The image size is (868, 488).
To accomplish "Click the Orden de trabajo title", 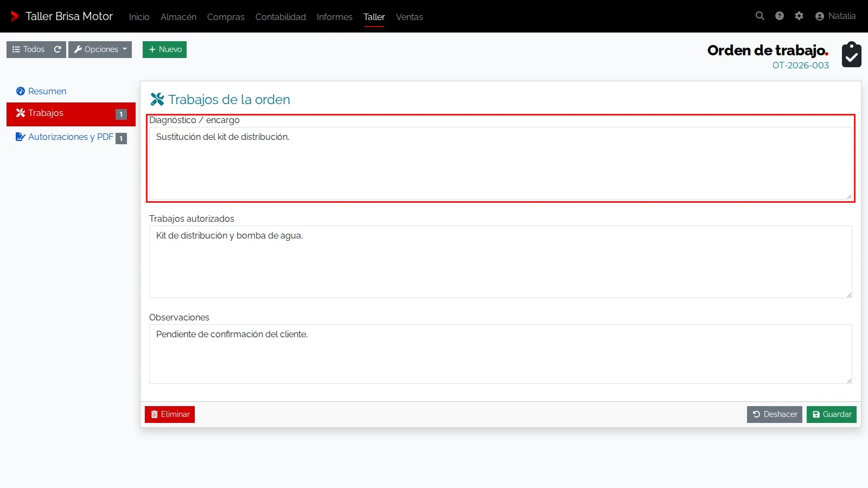I will (768, 50).
